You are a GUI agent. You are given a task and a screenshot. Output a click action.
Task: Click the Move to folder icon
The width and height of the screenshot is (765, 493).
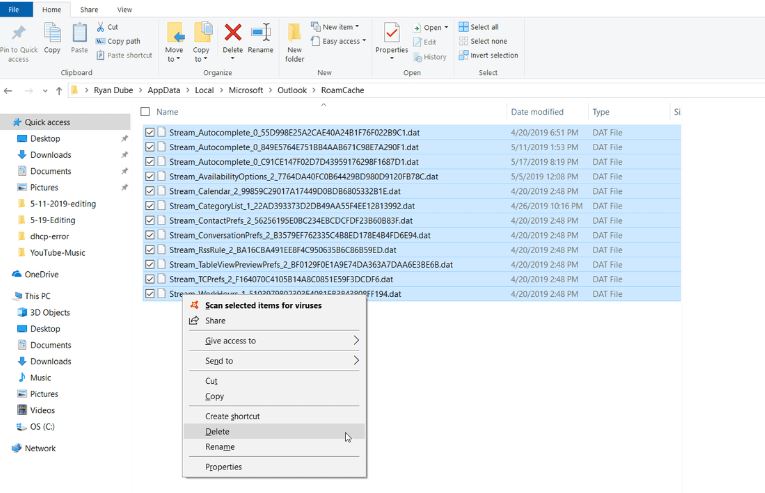coord(175,33)
